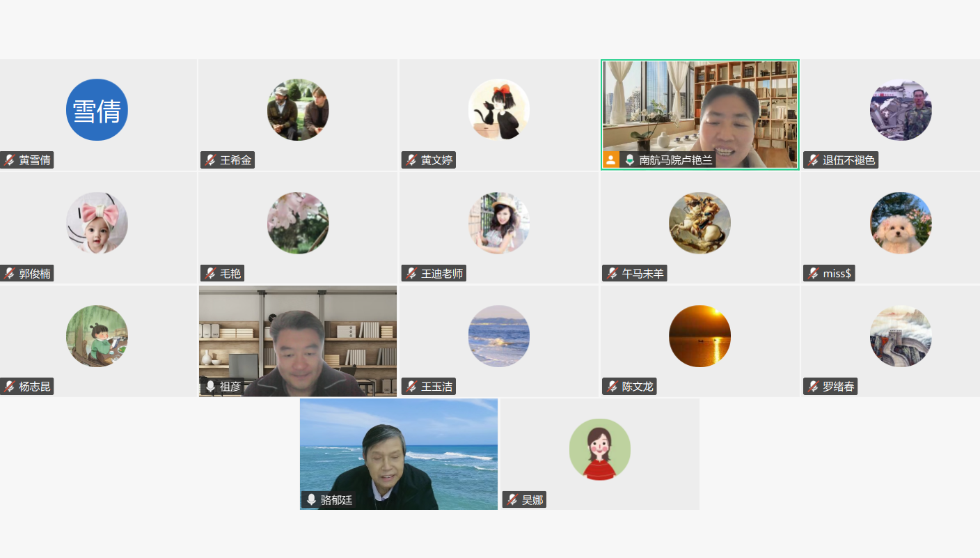Click the orange host badge on 南航马院卢艳兰's tile

(611, 160)
